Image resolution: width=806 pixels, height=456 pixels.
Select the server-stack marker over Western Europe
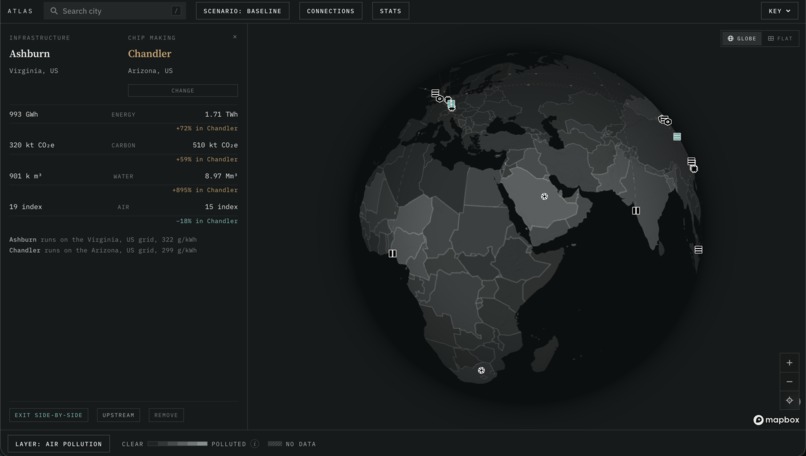(435, 93)
